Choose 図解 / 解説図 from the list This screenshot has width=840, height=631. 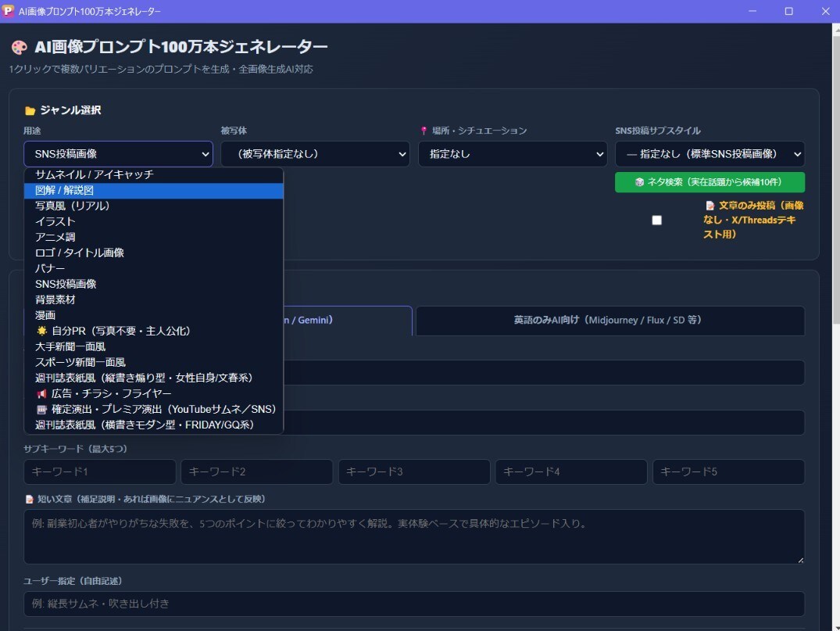pyautogui.click(x=154, y=190)
